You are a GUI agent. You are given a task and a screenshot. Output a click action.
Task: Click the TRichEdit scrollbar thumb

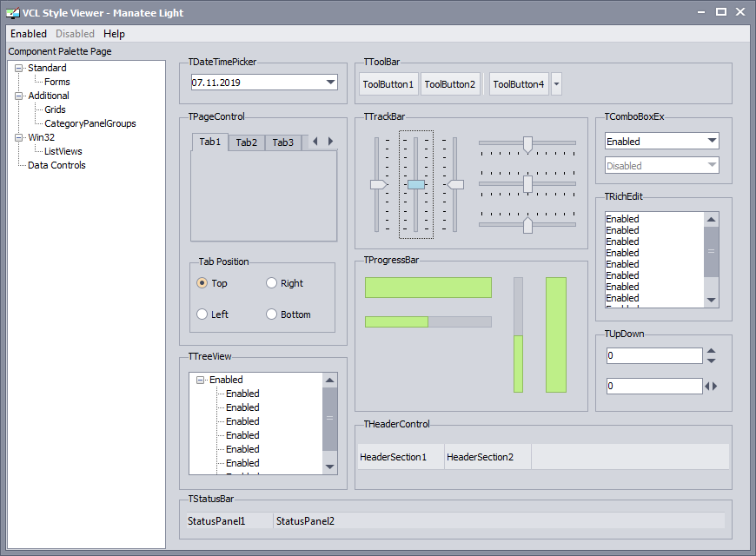[x=711, y=251]
